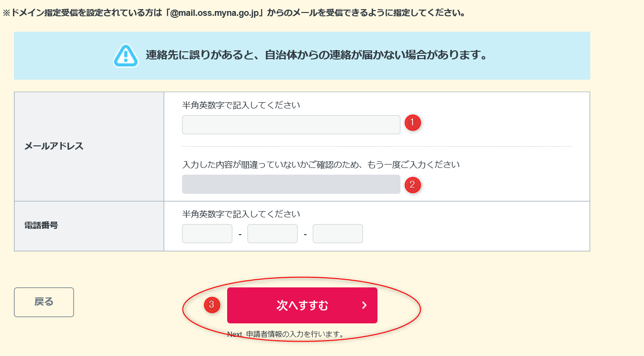The image size is (644, 356).
Task: Click the arrow chevron on 次へすすむ button
Action: point(364,305)
